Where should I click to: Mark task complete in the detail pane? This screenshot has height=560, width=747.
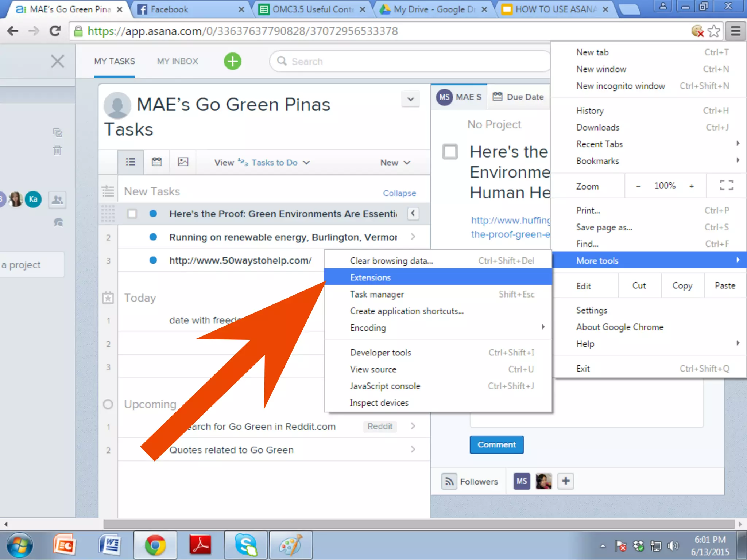click(450, 152)
